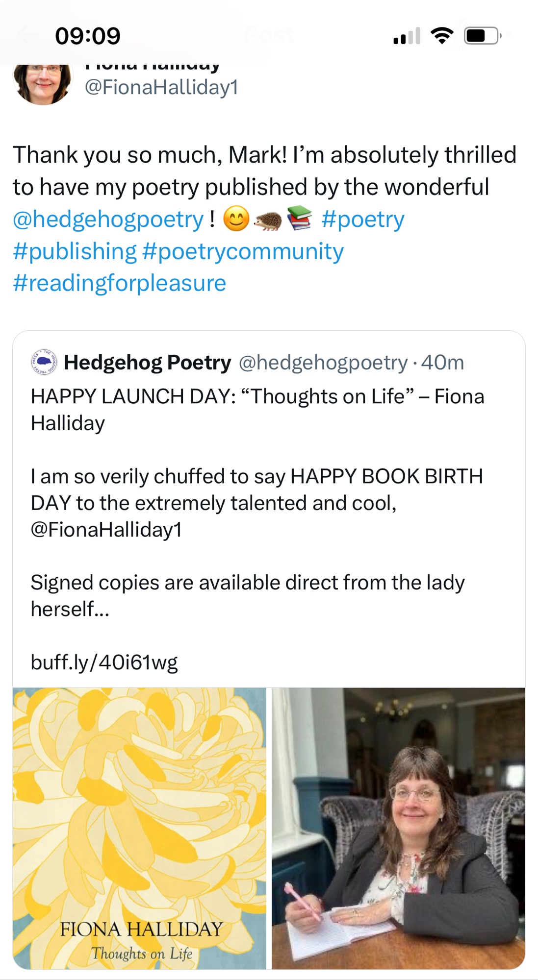The width and height of the screenshot is (538, 980).
Task: Tap the @FionaHalliday1 handle under the author name
Action: click(161, 87)
